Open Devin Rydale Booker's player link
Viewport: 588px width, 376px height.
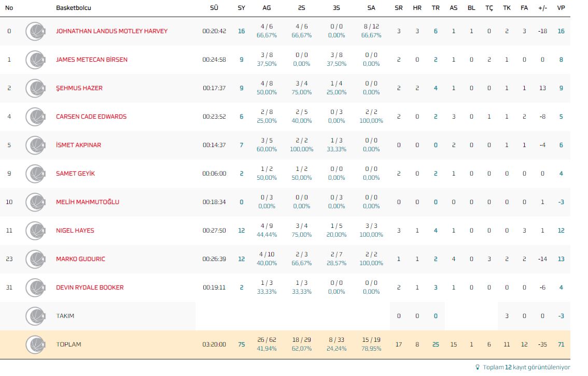click(x=90, y=287)
